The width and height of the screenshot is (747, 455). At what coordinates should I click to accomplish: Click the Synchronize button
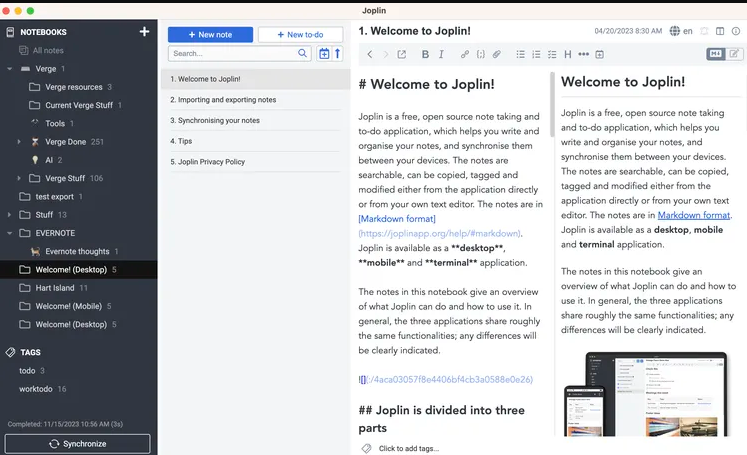78,444
